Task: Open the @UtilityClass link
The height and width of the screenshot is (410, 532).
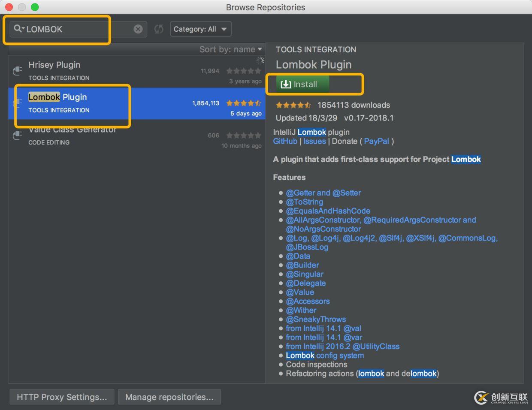Action: click(x=343, y=347)
